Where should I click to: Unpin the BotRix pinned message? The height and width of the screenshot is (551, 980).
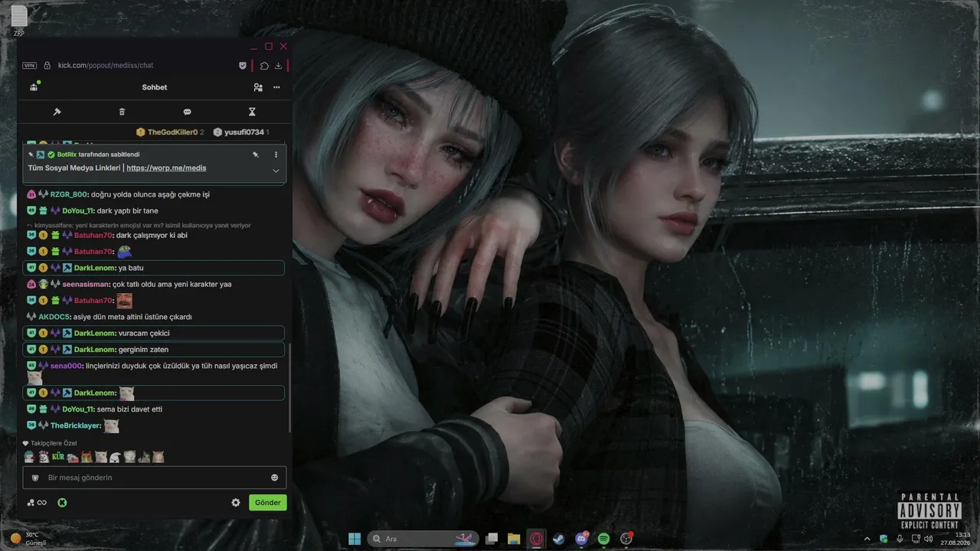pyautogui.click(x=256, y=155)
